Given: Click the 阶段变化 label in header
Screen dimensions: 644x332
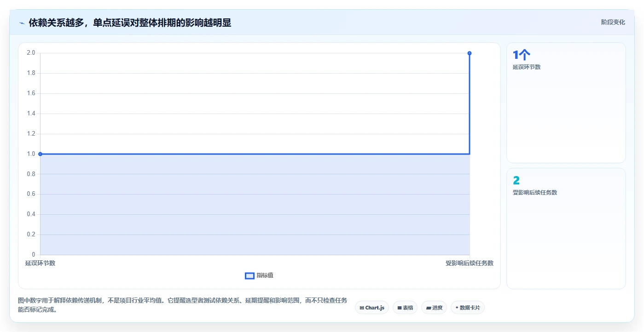Looking at the screenshot, I should 613,22.
